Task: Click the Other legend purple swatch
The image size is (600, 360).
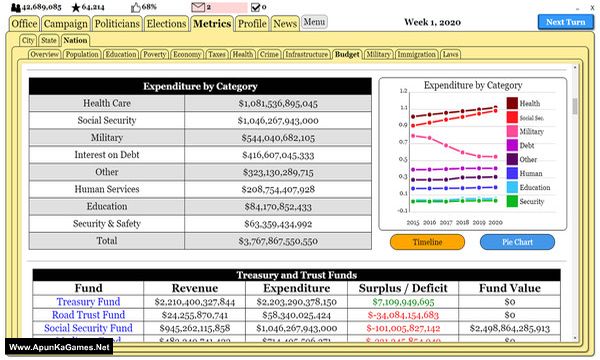Action: pyautogui.click(x=512, y=159)
